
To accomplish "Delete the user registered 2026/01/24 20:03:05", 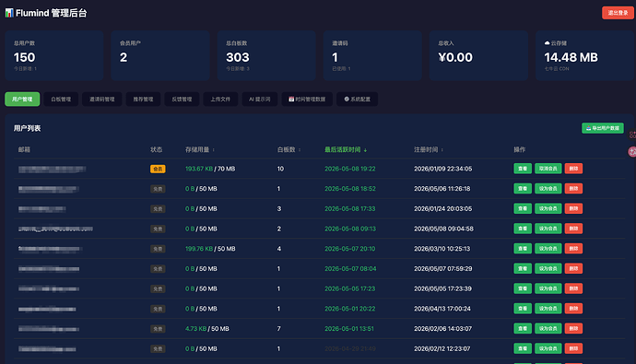I will (573, 208).
